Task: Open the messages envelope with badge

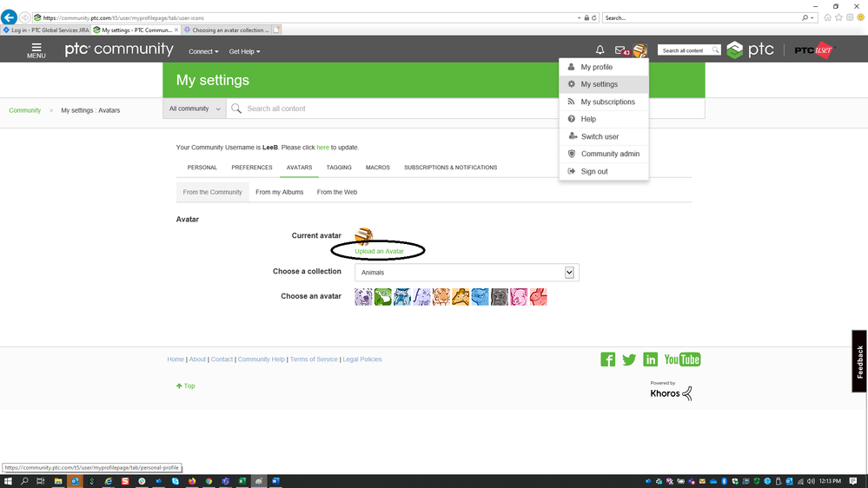Action: [621, 50]
